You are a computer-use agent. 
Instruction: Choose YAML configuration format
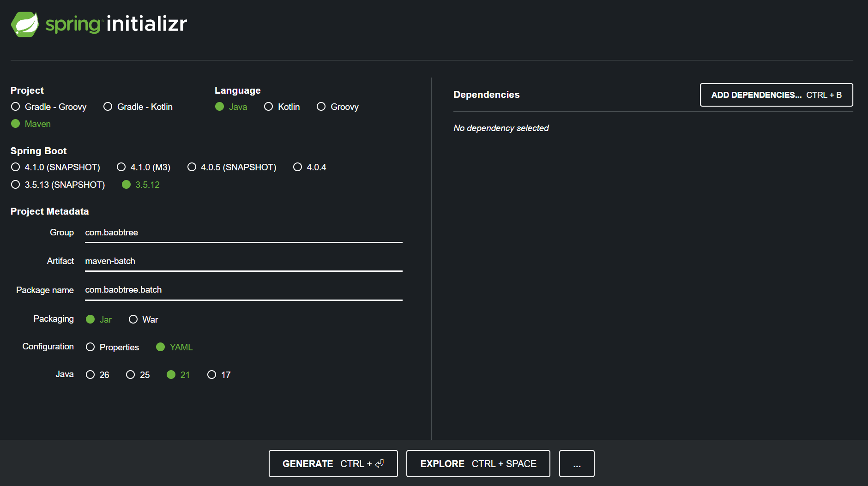click(x=175, y=347)
